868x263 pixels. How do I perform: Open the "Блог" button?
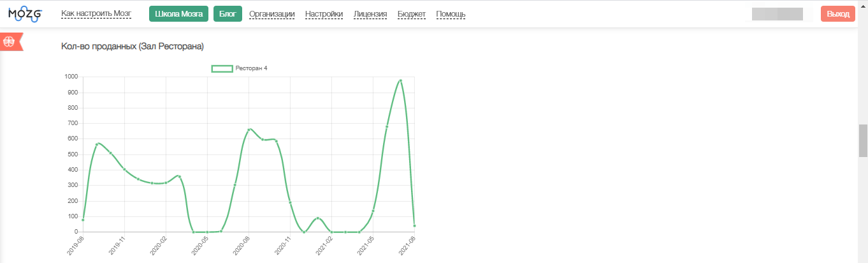pos(228,13)
